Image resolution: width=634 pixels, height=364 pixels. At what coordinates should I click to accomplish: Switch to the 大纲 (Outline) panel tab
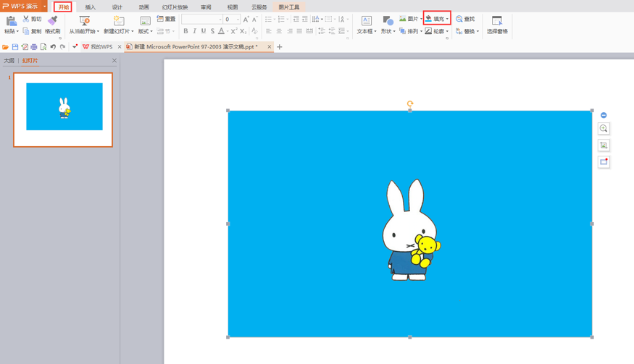coord(9,61)
